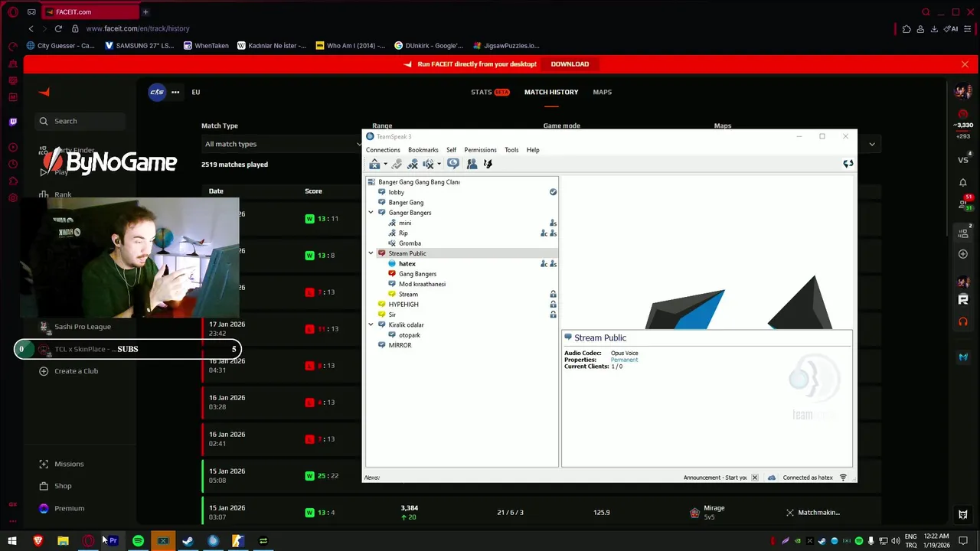Collapse the Kiralık odalar channel

point(371,324)
